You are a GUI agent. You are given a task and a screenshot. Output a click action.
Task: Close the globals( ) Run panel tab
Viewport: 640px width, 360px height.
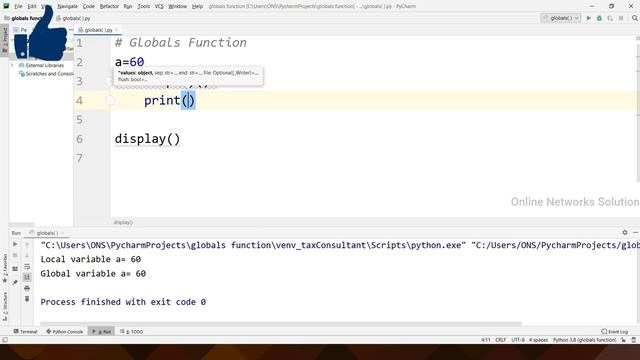(62, 233)
